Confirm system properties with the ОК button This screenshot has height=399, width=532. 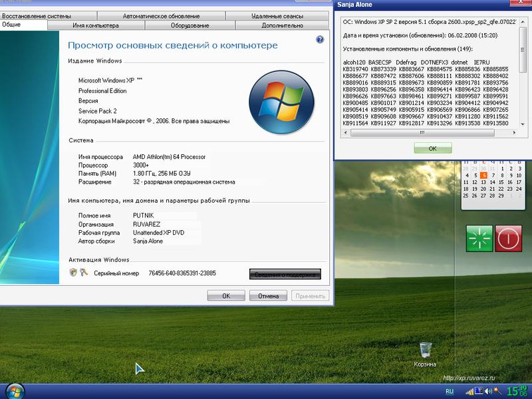226,296
